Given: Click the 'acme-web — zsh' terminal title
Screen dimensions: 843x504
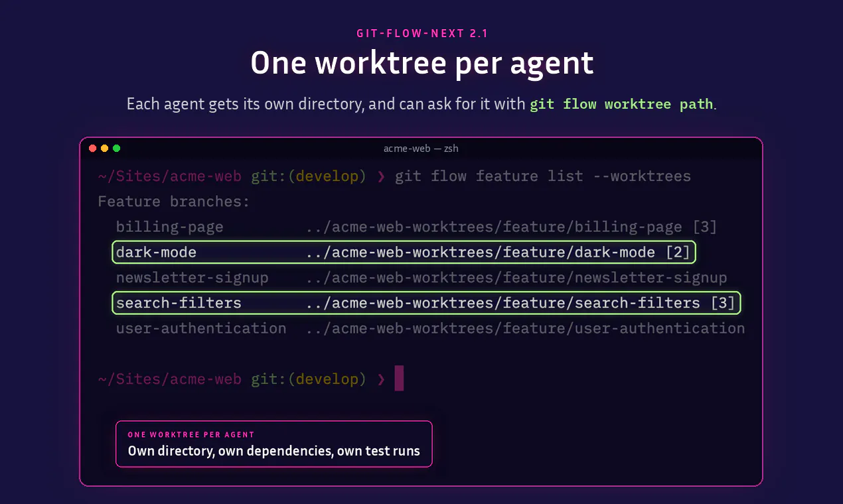Looking at the screenshot, I should (x=421, y=149).
